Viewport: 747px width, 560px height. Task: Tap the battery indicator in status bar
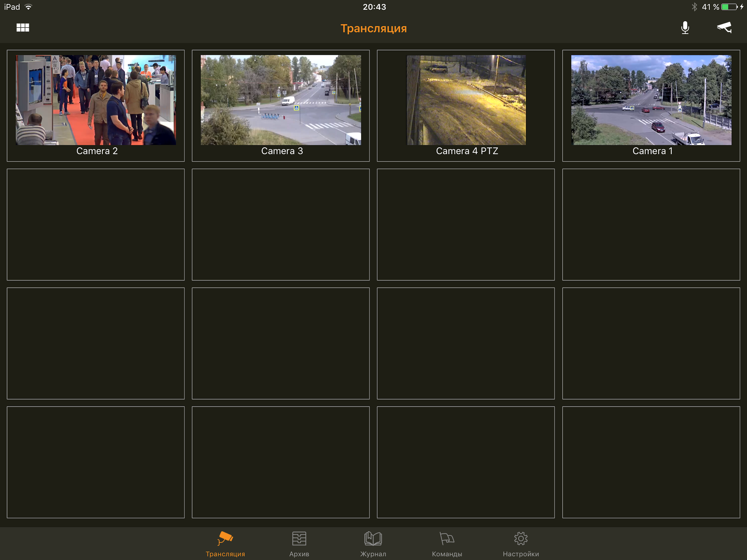(x=730, y=7)
